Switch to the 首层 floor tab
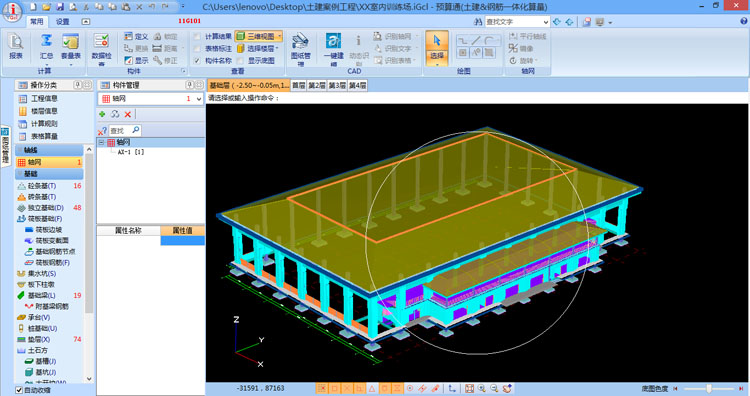Viewport: 750px width, 396px height. click(298, 86)
